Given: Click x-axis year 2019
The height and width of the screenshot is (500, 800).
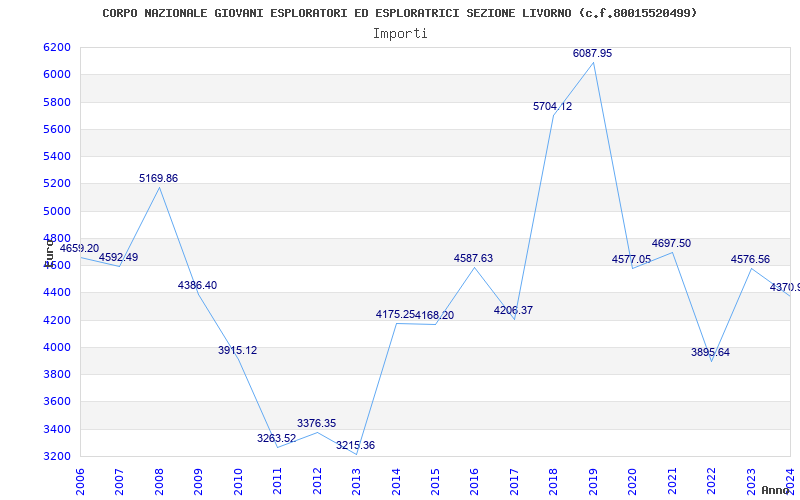Looking at the screenshot, I should tap(593, 482).
